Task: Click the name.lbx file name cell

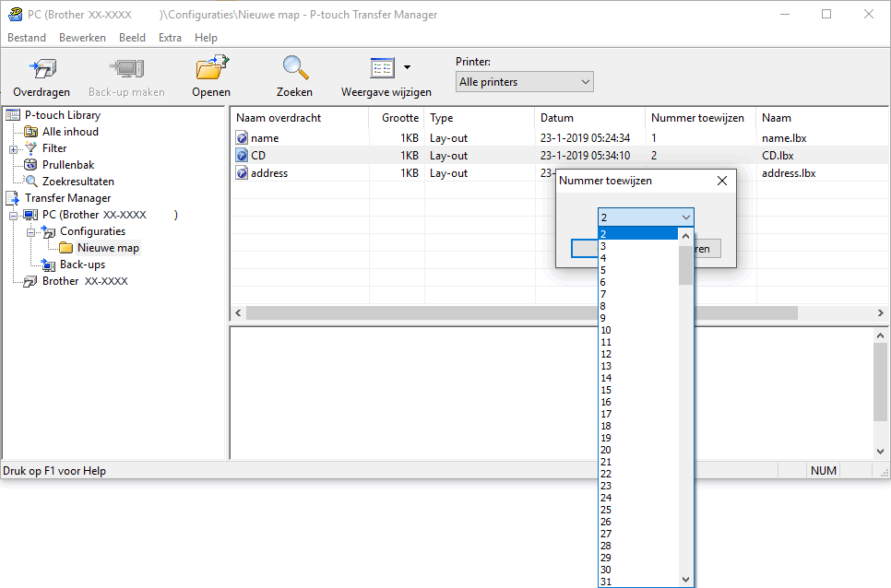Action: (x=784, y=138)
